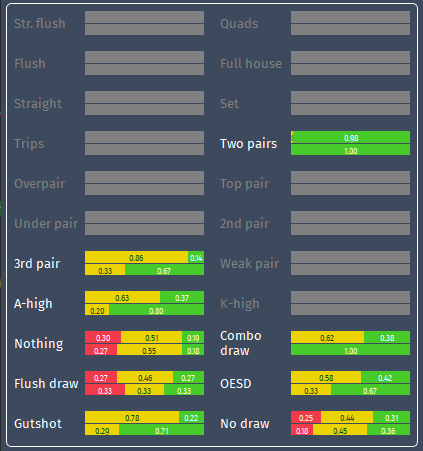Click the 0.42 green OESD segment
Image resolution: width=423 pixels, height=451 pixels.
coord(385,377)
